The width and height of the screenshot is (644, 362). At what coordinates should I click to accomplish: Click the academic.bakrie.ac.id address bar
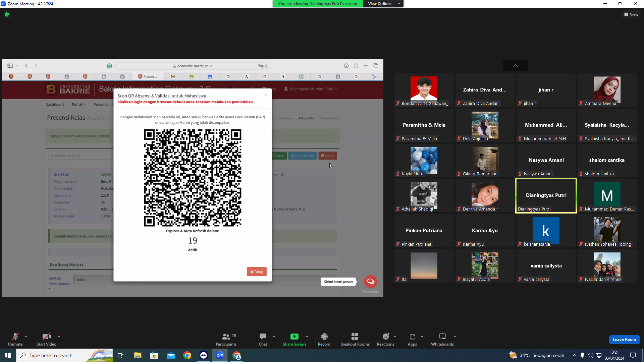click(x=193, y=66)
